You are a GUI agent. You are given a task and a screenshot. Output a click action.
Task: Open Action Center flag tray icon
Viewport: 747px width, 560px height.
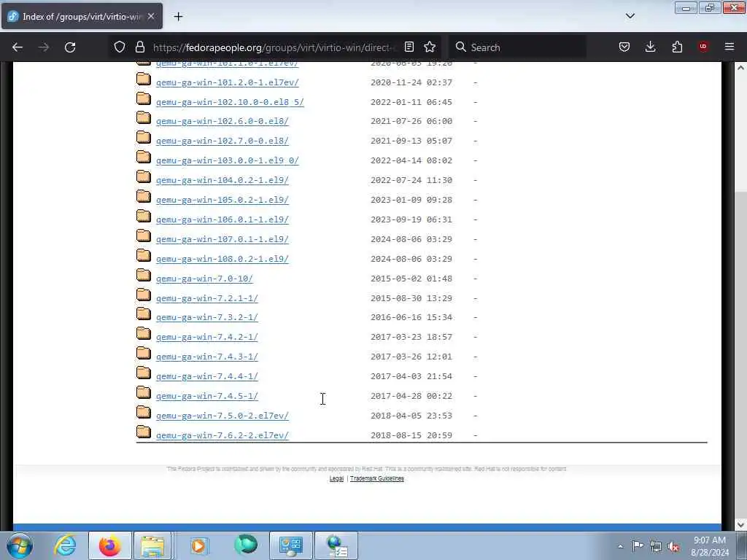click(x=638, y=545)
